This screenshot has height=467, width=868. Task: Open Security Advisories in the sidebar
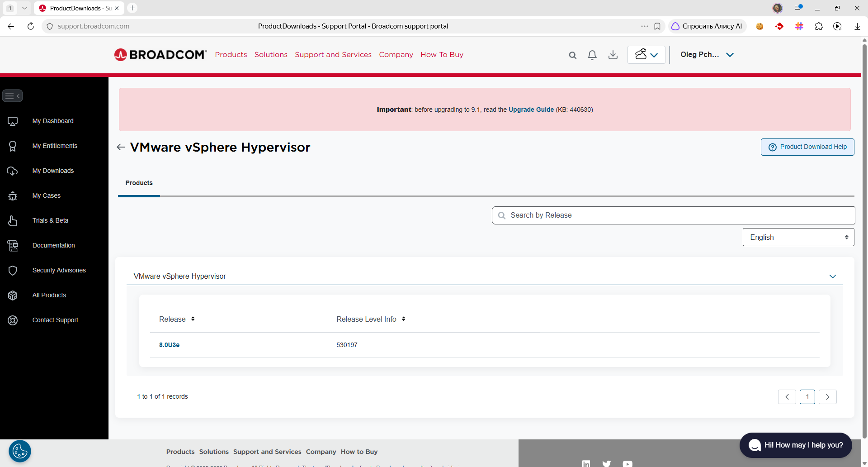click(59, 270)
